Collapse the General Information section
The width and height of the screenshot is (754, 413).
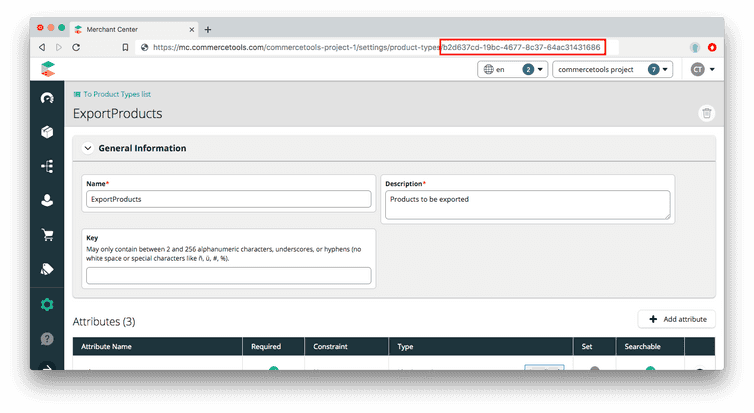point(87,148)
